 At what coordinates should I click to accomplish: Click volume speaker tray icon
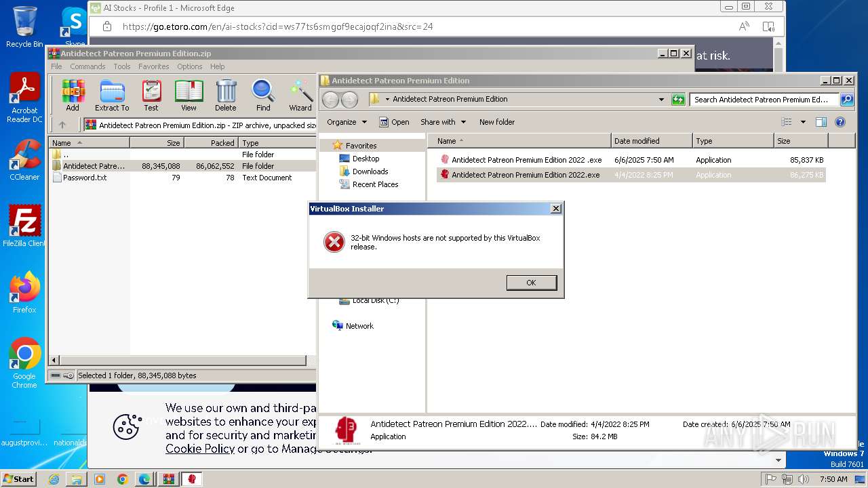click(x=804, y=479)
